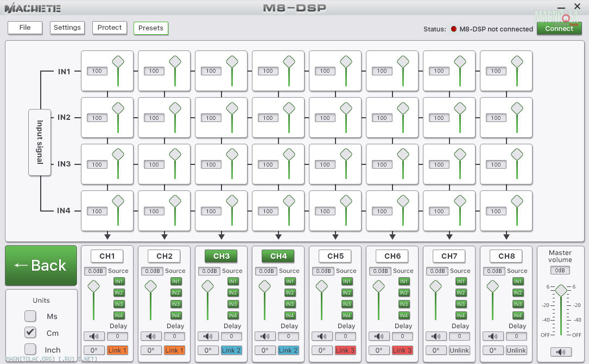Viewport: 589px width, 364px height.
Task: Toggle IN2 source for CH2
Action: click(176, 293)
